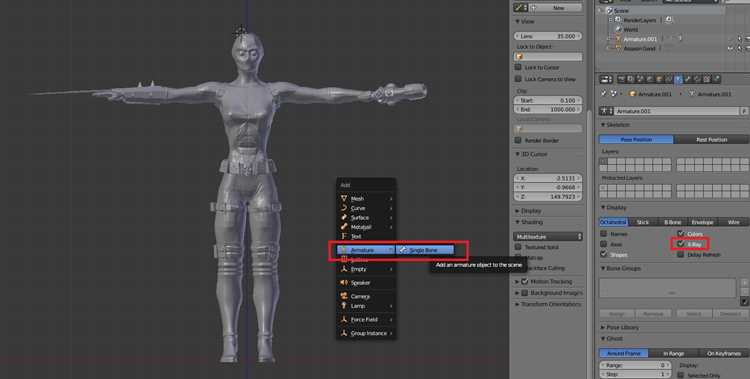Viewport: 750px width, 379px height.
Task: Click the Rest Position button
Action: [x=711, y=139]
